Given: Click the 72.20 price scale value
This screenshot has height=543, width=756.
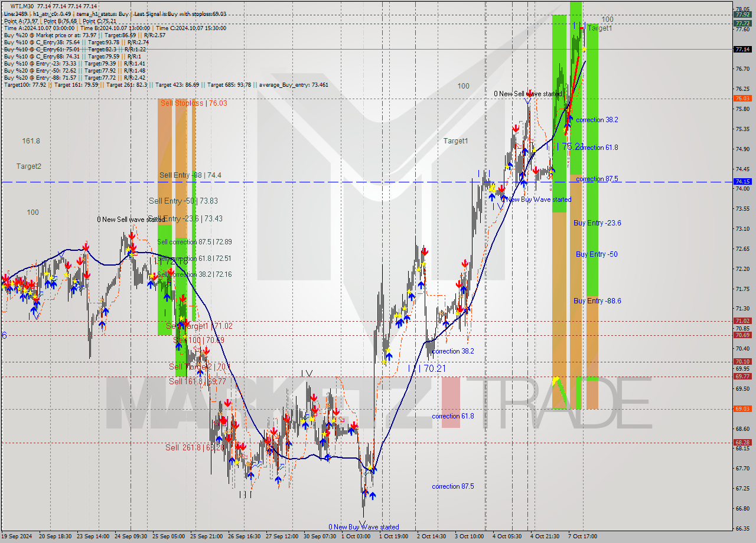Looking at the screenshot, I should coord(742,269).
